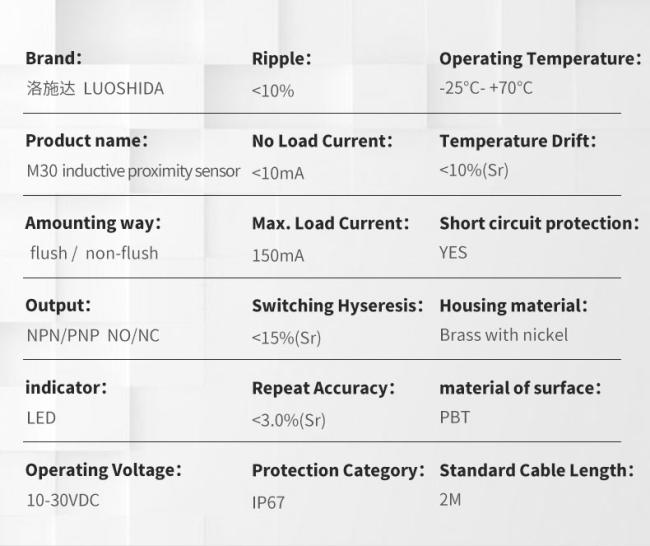Click the Temperature Drift heading

coord(517,140)
